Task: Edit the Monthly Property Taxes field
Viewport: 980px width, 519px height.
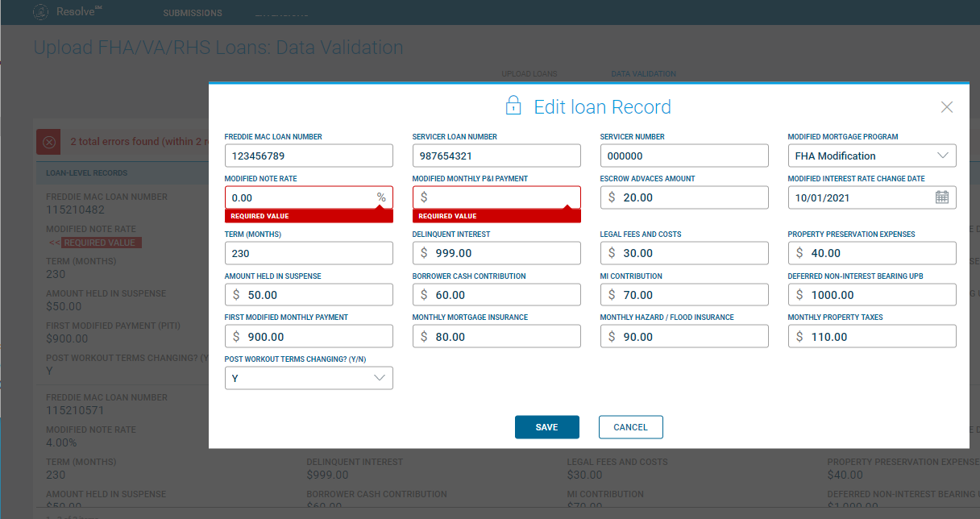Action: tap(872, 337)
